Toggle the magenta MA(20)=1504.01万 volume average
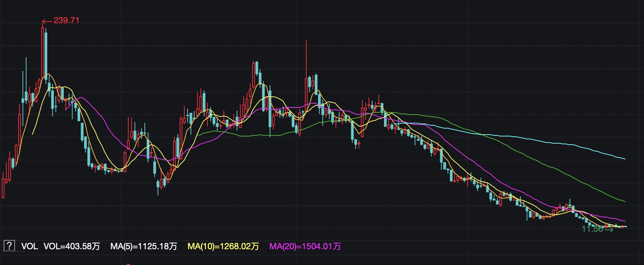This screenshot has height=265, width=644. (x=305, y=246)
